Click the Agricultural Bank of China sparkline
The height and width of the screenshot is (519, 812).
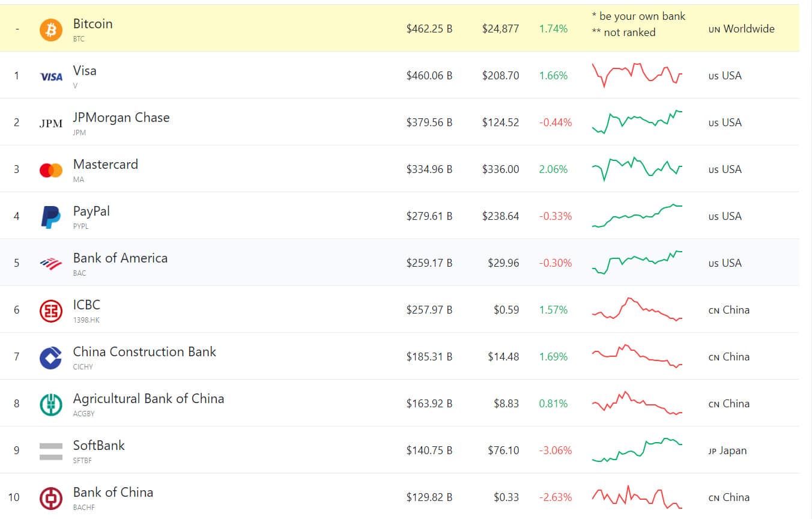click(637, 403)
